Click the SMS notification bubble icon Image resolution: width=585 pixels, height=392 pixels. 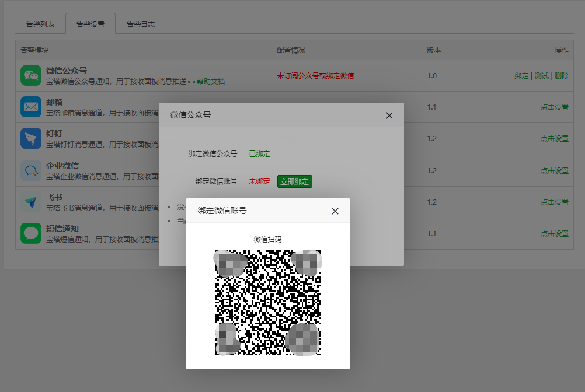tap(31, 233)
